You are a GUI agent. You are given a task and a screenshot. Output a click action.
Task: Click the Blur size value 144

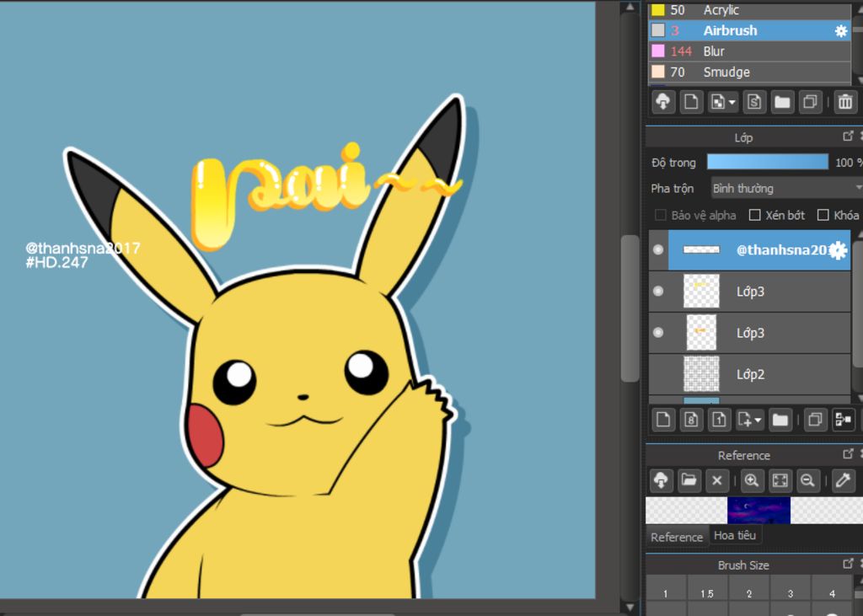[x=681, y=51]
